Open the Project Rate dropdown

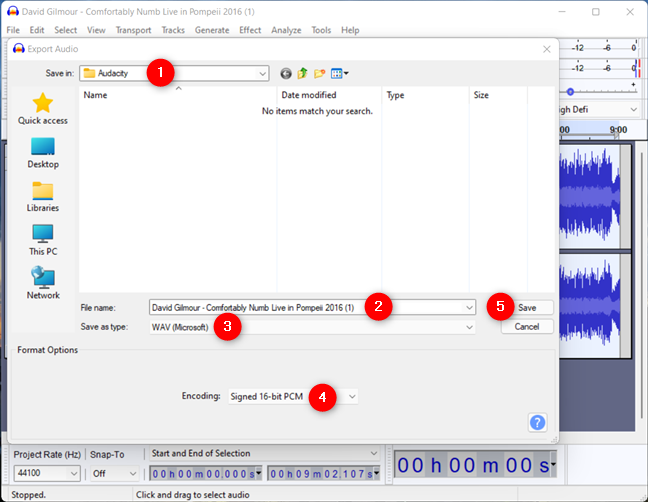pos(74,473)
